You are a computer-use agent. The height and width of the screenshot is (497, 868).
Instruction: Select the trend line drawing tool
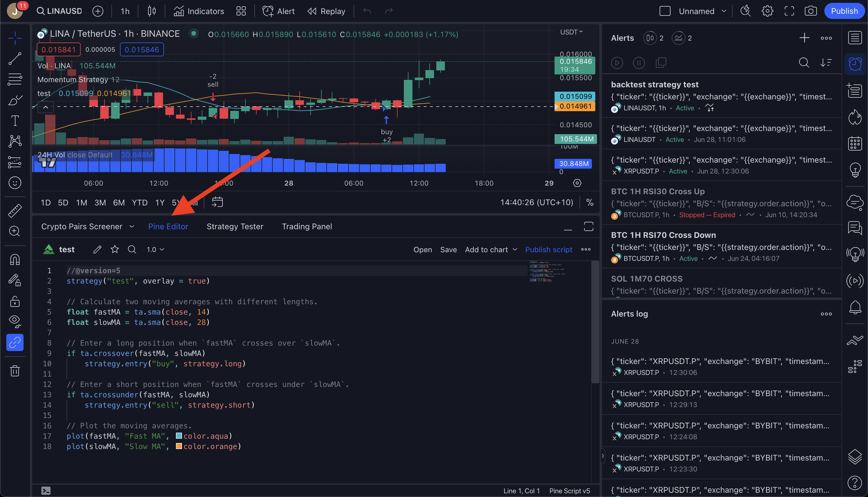[x=15, y=59]
